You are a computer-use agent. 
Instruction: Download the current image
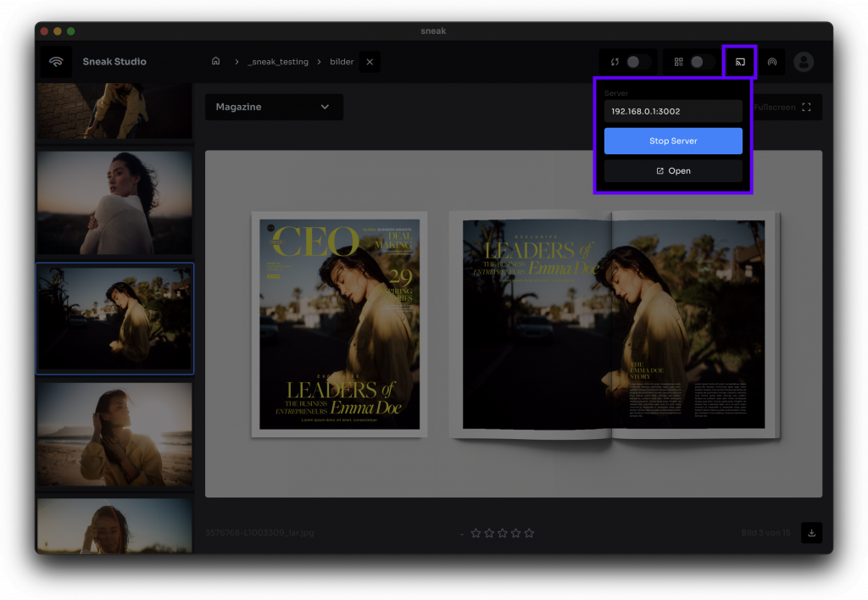pyautogui.click(x=811, y=533)
